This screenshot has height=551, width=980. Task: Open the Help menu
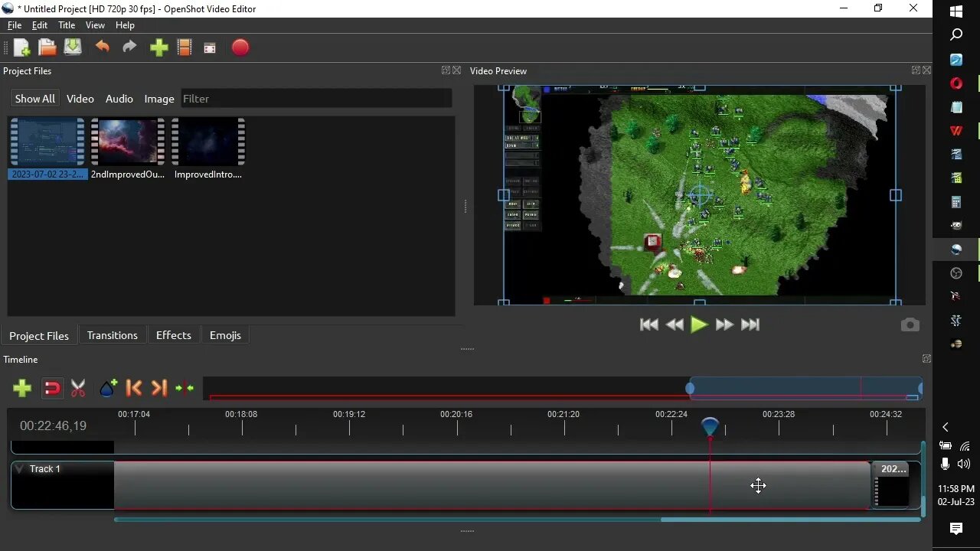coord(125,25)
